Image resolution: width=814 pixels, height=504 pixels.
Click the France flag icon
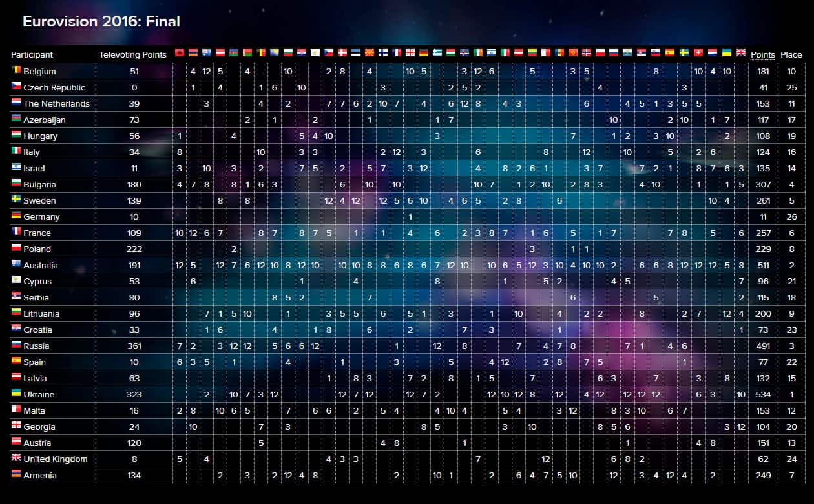click(x=16, y=233)
